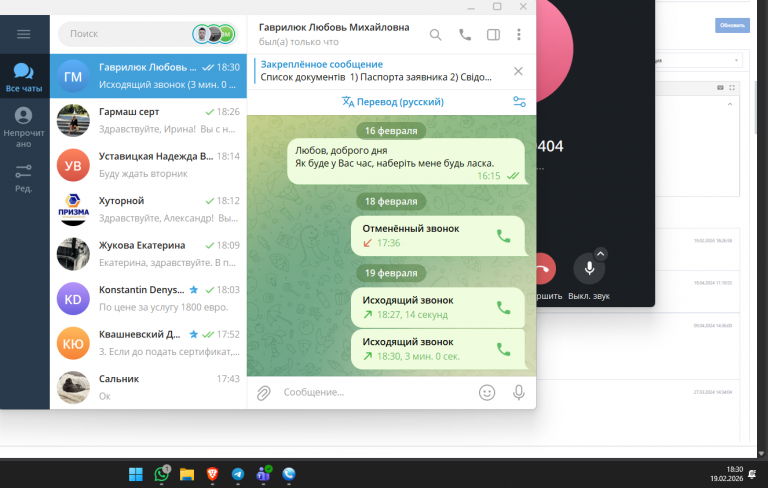Collapse the panel chevron in background page
768x488 pixels.
point(730,104)
